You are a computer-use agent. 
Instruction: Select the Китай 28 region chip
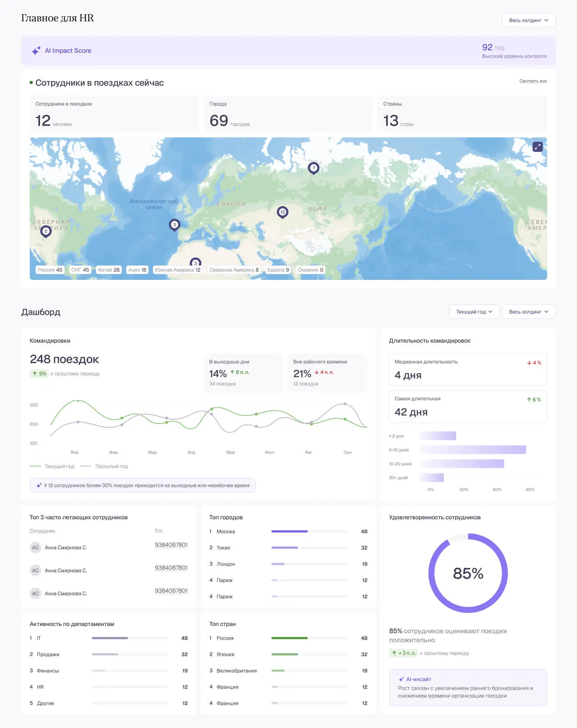point(109,270)
